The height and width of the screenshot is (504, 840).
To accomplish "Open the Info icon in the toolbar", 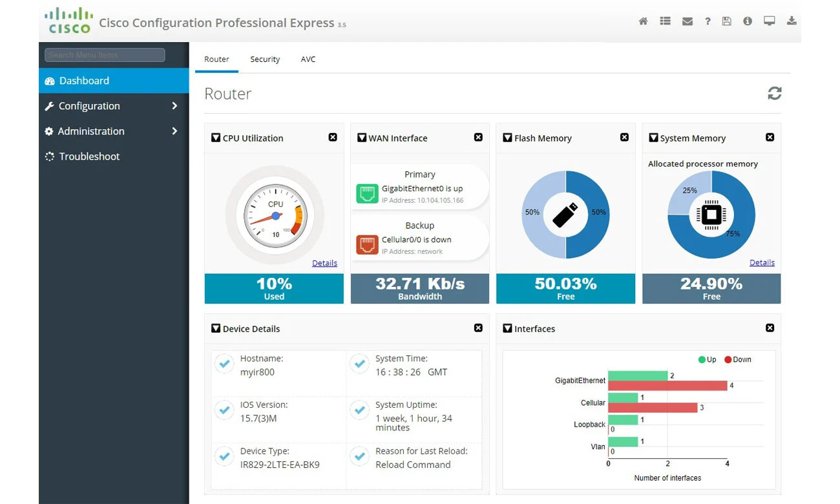I will [x=748, y=21].
